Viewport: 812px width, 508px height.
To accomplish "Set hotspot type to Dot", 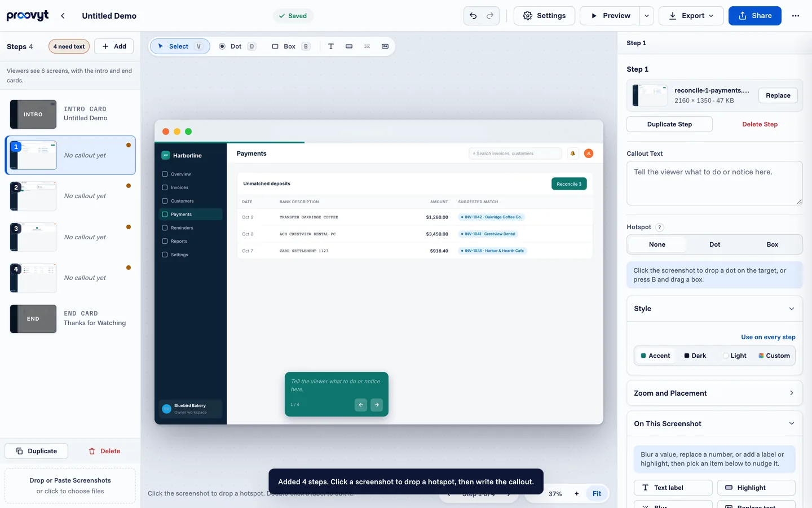I will 714,244.
